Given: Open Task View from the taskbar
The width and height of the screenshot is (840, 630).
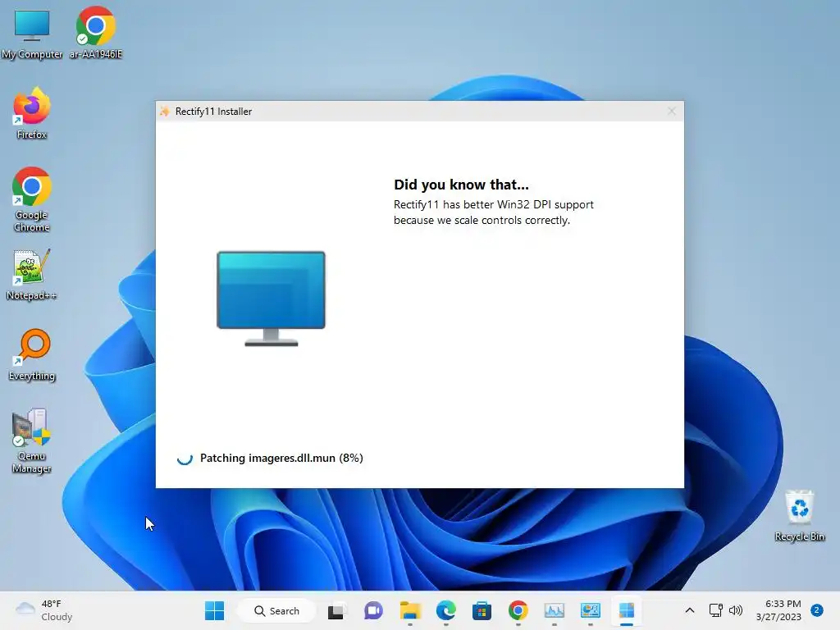Looking at the screenshot, I should (x=337, y=610).
